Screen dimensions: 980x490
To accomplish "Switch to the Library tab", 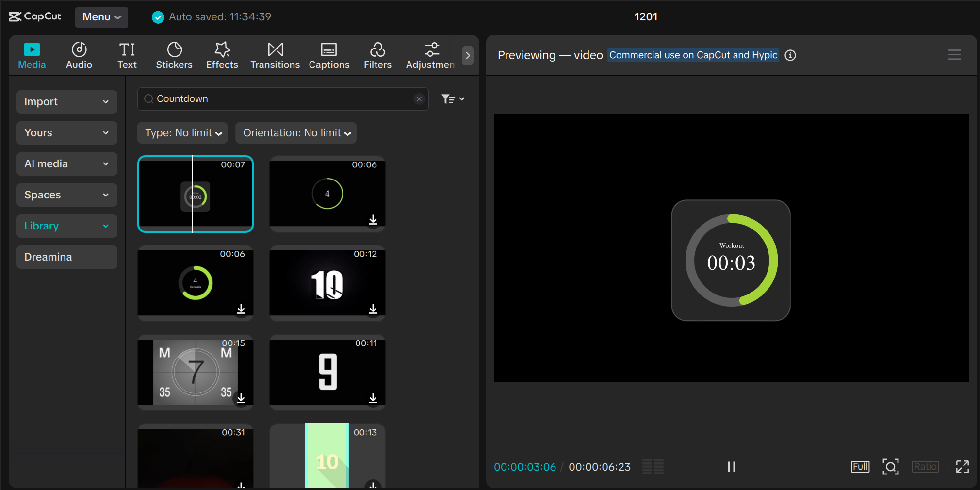I will [x=66, y=226].
